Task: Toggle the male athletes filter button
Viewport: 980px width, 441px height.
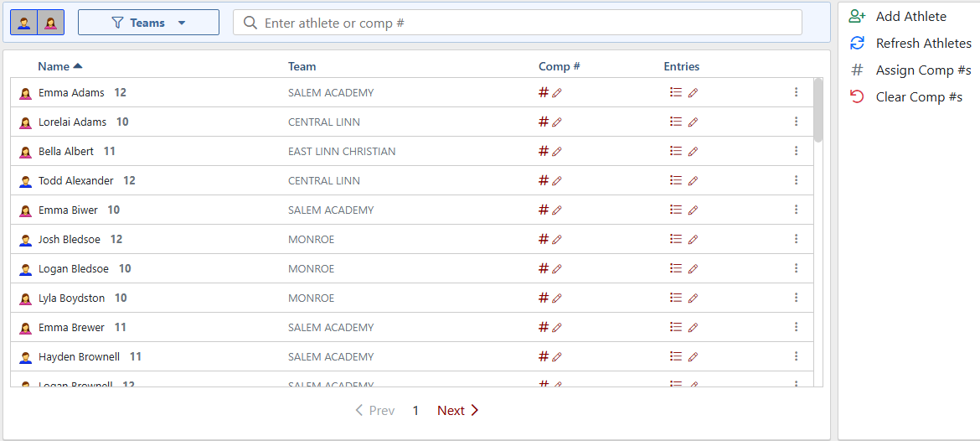Action: (24, 23)
